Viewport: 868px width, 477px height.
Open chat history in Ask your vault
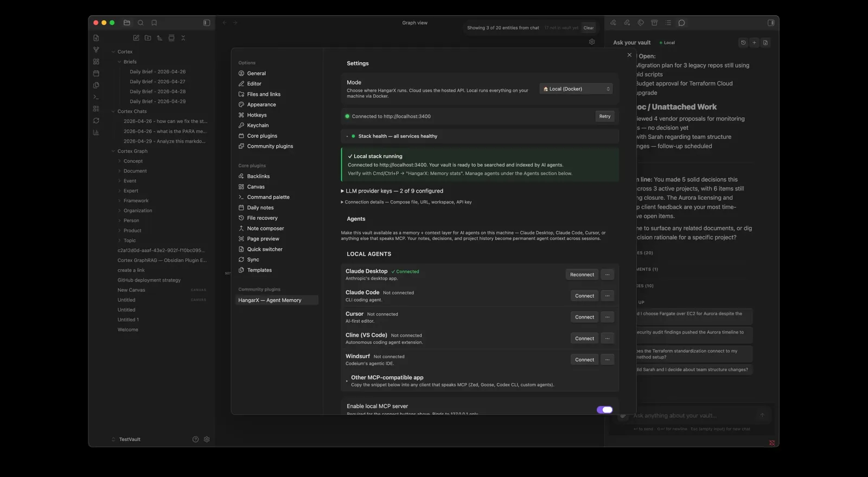click(x=743, y=42)
